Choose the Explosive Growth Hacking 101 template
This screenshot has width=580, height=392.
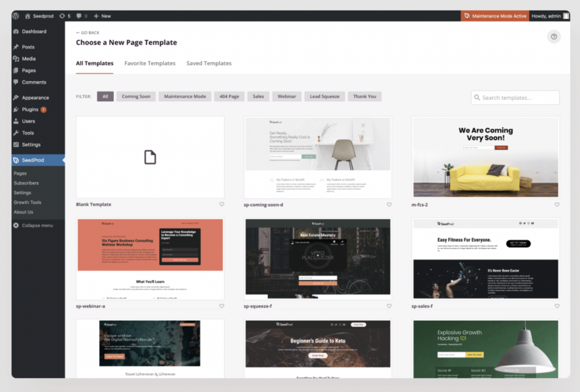pyautogui.click(x=486, y=349)
